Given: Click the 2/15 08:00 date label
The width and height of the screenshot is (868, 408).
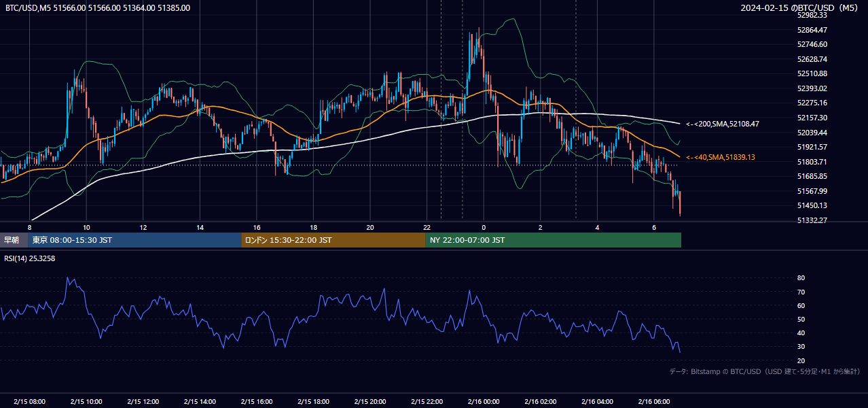Looking at the screenshot, I should (x=29, y=401).
